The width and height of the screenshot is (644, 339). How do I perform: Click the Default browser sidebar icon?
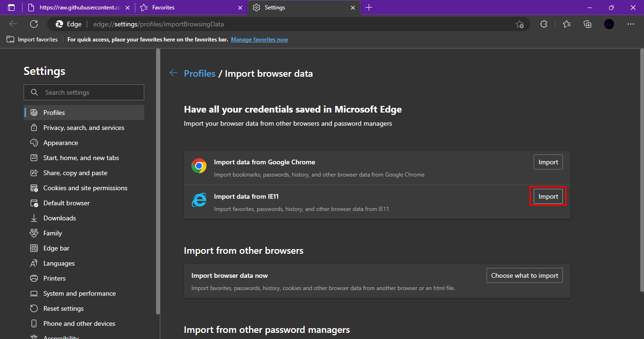(x=34, y=203)
